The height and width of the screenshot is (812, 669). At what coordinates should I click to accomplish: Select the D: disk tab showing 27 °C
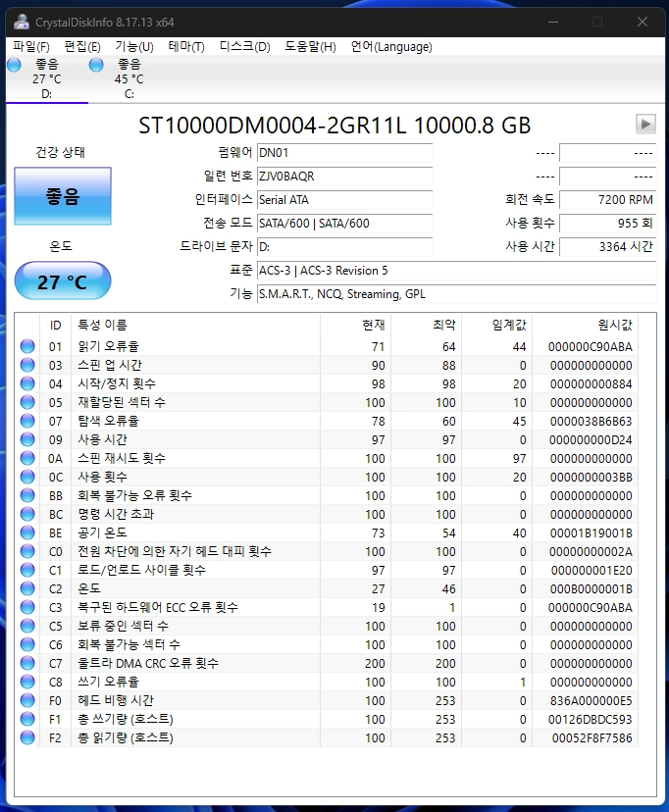click(x=47, y=79)
